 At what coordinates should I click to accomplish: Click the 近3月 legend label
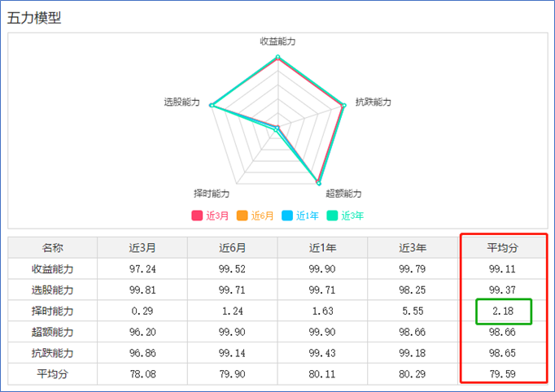(x=217, y=216)
